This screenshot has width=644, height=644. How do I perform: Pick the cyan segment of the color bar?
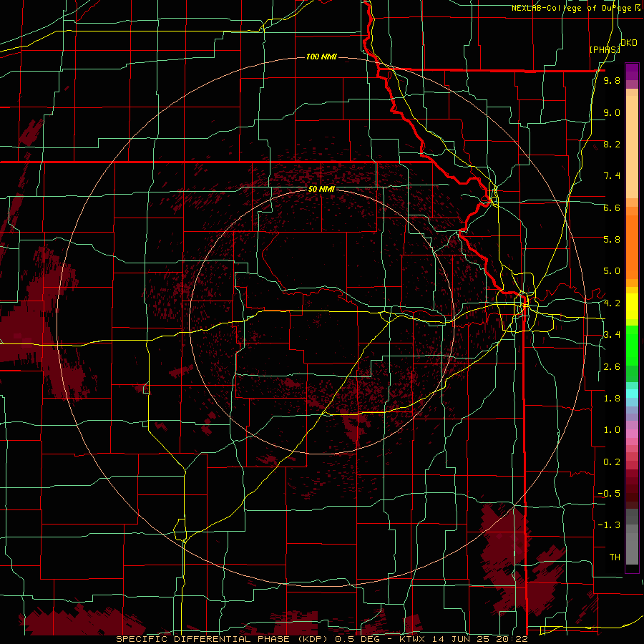[x=632, y=394]
